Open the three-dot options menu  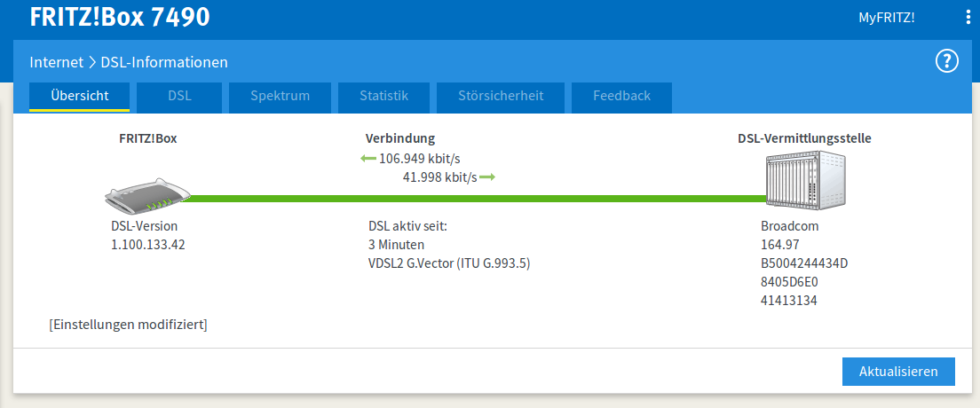tap(968, 18)
